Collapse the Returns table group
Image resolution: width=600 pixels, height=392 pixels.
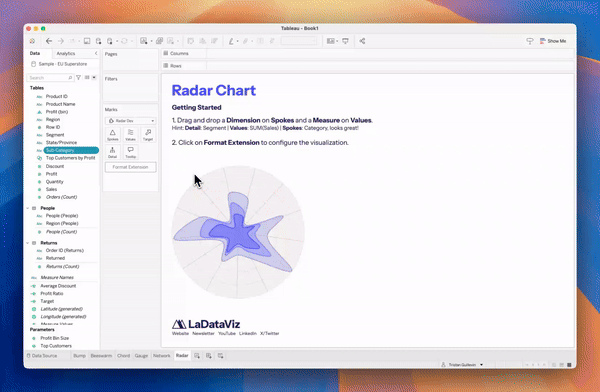(28, 243)
